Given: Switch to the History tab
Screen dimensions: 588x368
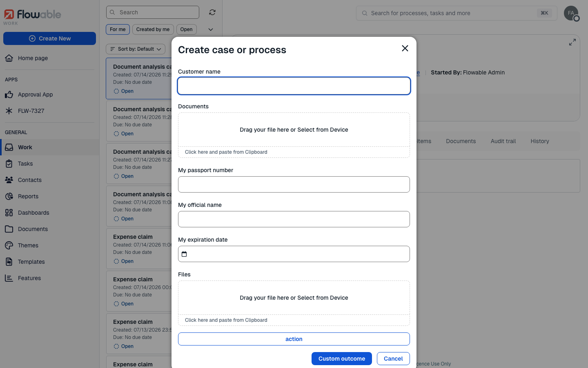Looking at the screenshot, I should click(539, 141).
